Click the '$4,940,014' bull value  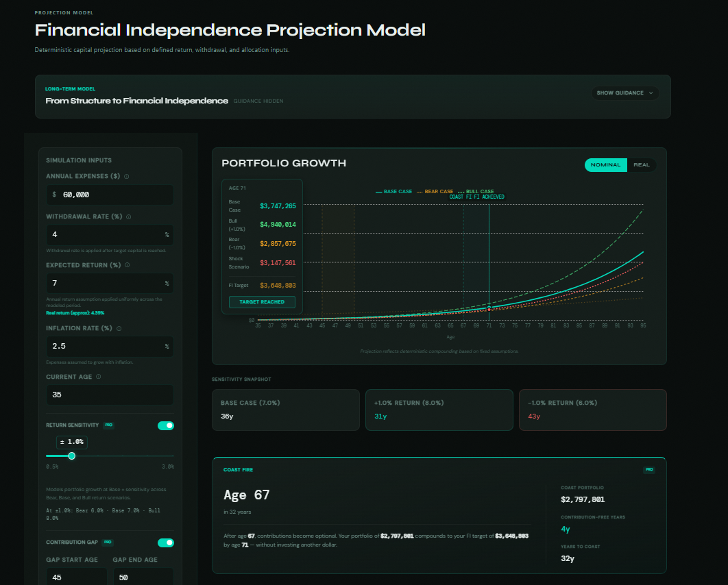point(278,225)
